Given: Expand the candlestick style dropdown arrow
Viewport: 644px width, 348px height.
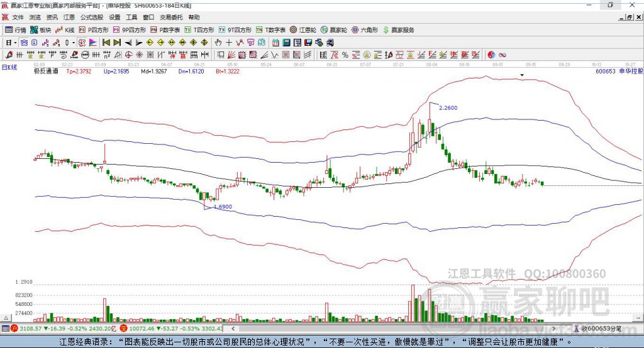Looking at the screenshot, I should pos(73,43).
